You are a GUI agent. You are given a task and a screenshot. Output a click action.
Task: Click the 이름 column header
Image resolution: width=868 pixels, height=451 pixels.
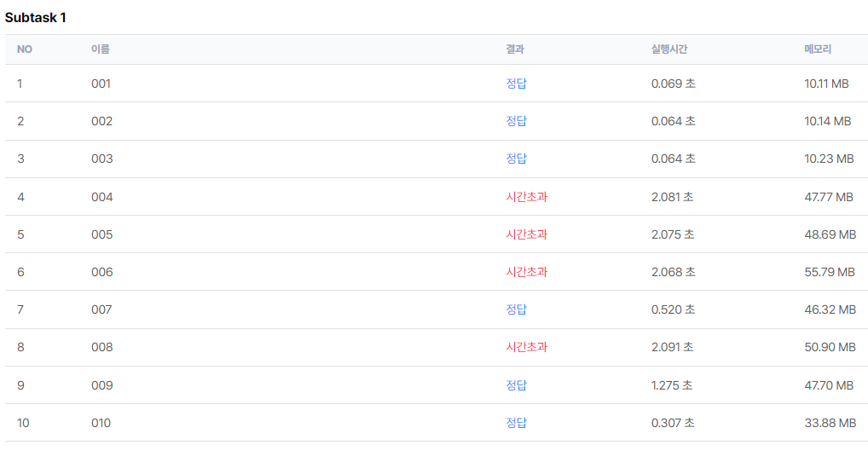tap(101, 49)
